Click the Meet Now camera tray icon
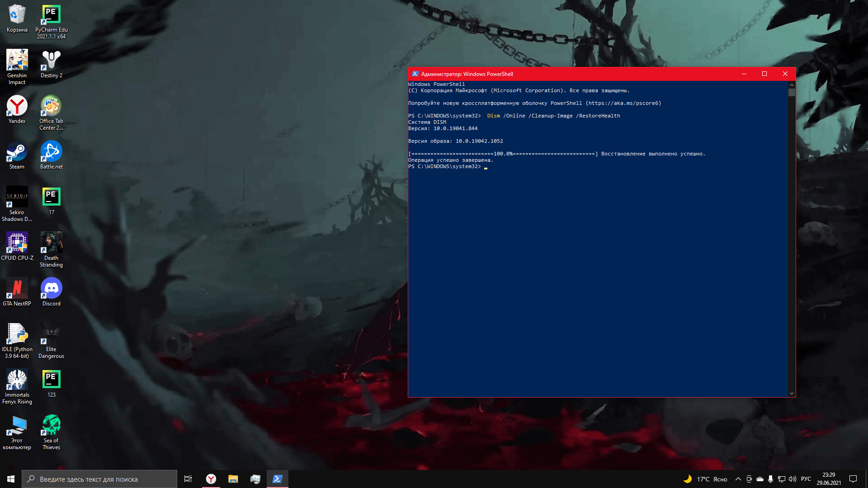 749,479
